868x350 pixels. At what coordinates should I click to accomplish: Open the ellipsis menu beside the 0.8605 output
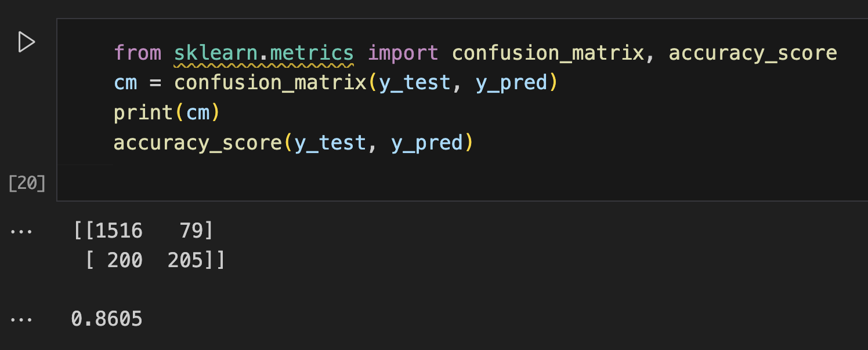[22, 319]
